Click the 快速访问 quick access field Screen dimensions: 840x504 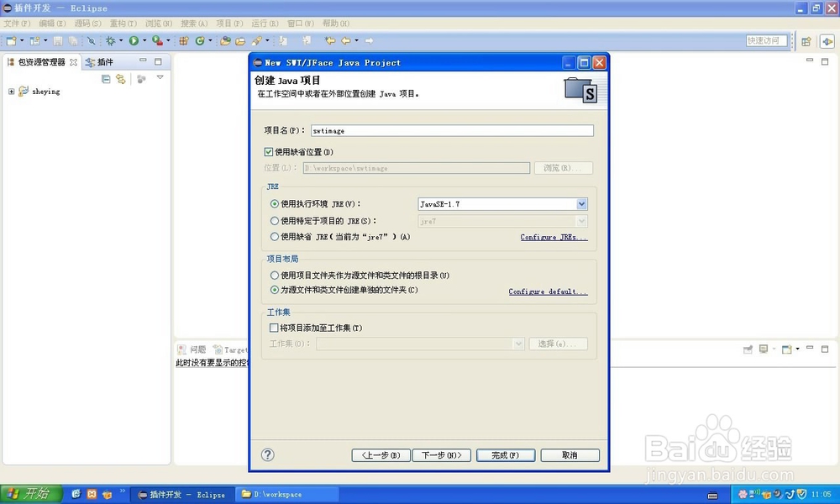[767, 40]
